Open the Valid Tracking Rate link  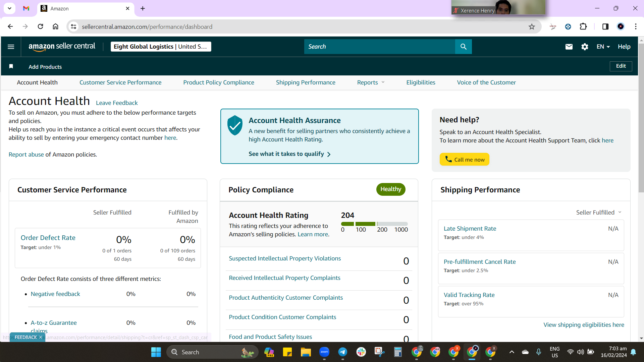(469, 295)
